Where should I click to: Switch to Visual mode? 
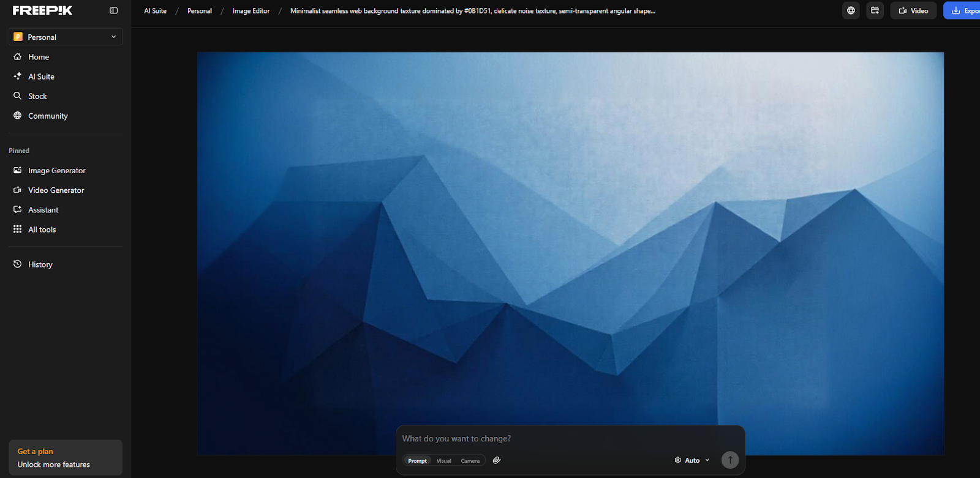(443, 461)
